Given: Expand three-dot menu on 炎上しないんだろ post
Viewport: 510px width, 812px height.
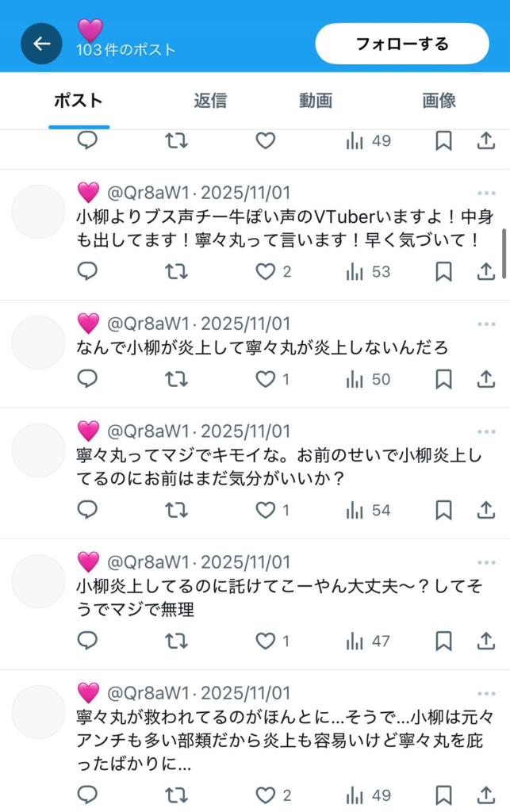Looking at the screenshot, I should [486, 324].
